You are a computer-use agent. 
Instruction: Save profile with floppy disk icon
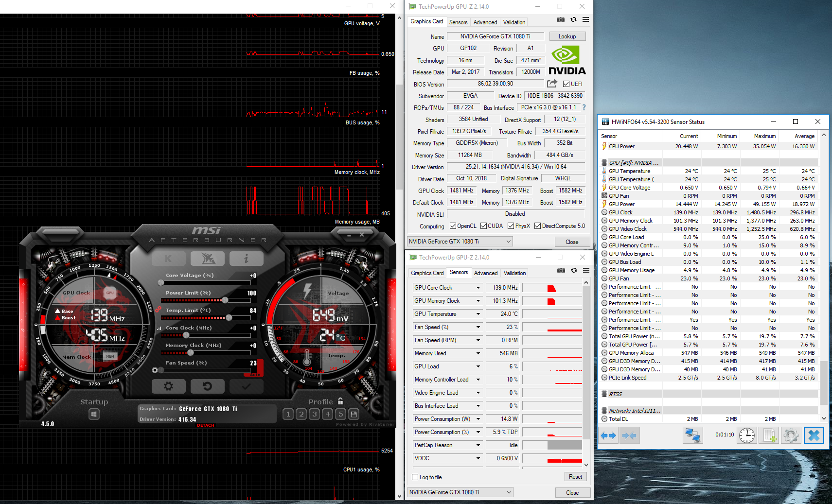click(x=354, y=414)
